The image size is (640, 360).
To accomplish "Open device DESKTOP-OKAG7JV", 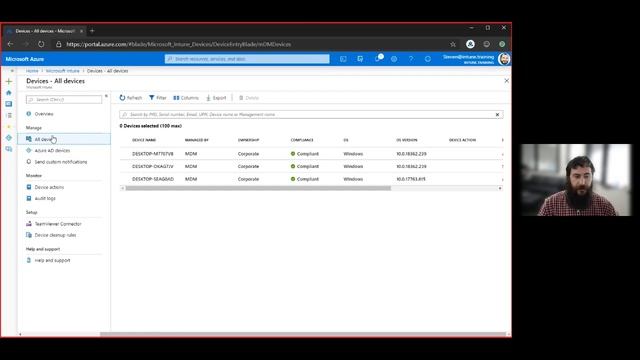I will pos(153,167).
